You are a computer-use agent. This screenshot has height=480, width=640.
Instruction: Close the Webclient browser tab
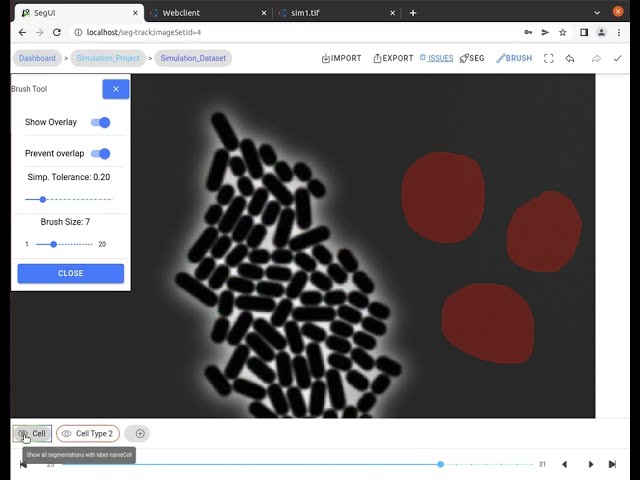tap(264, 13)
